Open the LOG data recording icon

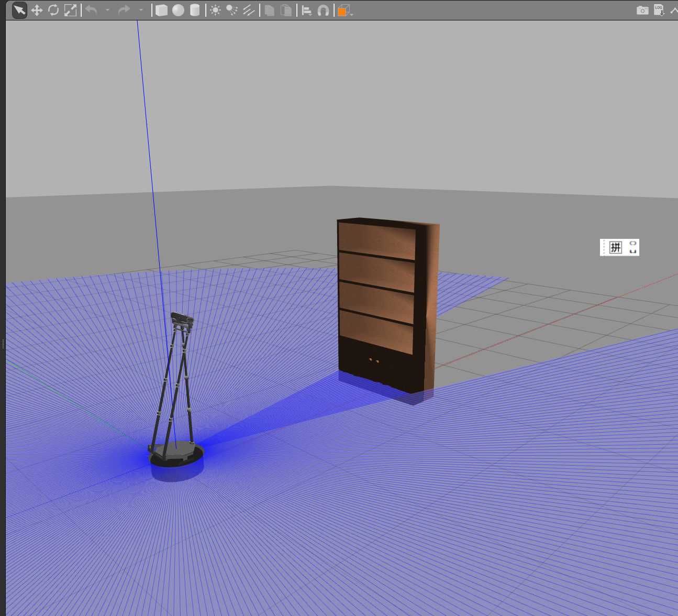point(659,10)
